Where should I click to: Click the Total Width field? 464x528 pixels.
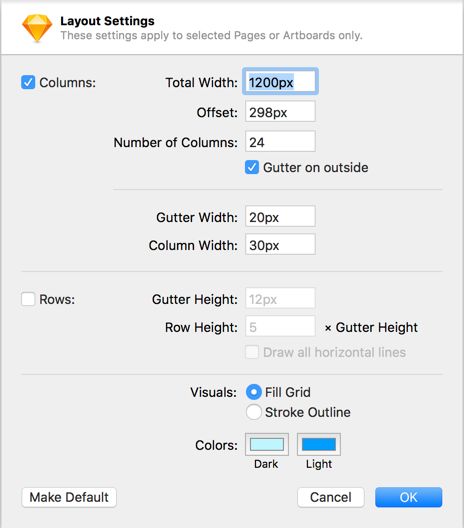[280, 82]
